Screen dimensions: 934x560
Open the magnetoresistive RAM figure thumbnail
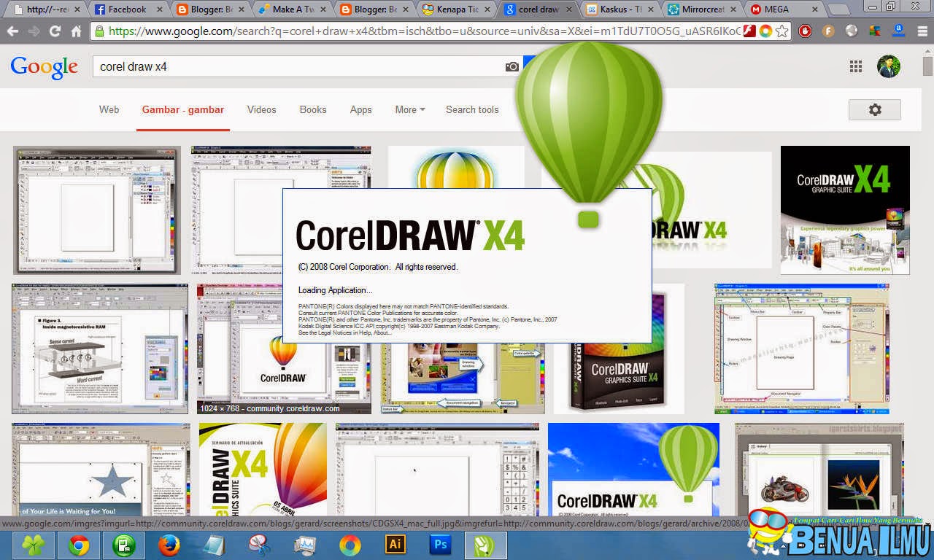click(x=100, y=349)
